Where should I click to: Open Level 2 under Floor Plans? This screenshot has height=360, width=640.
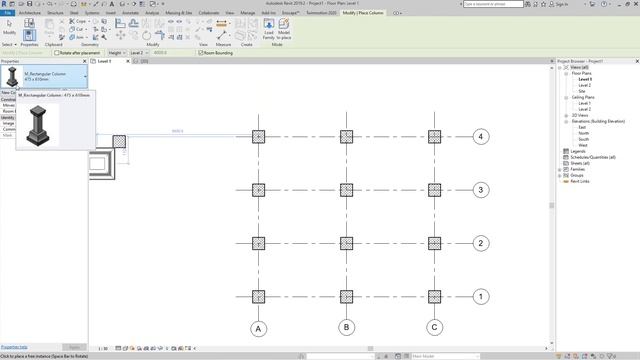pos(585,85)
